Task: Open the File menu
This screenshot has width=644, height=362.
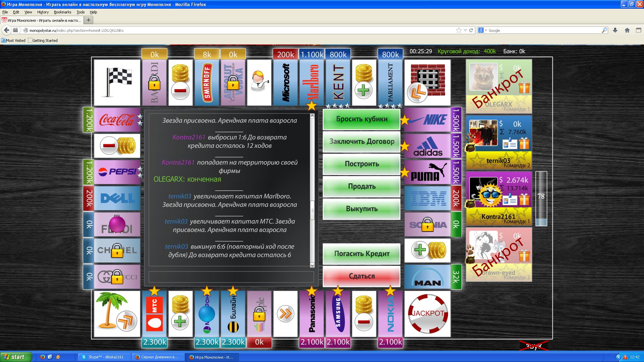Action: (x=5, y=12)
